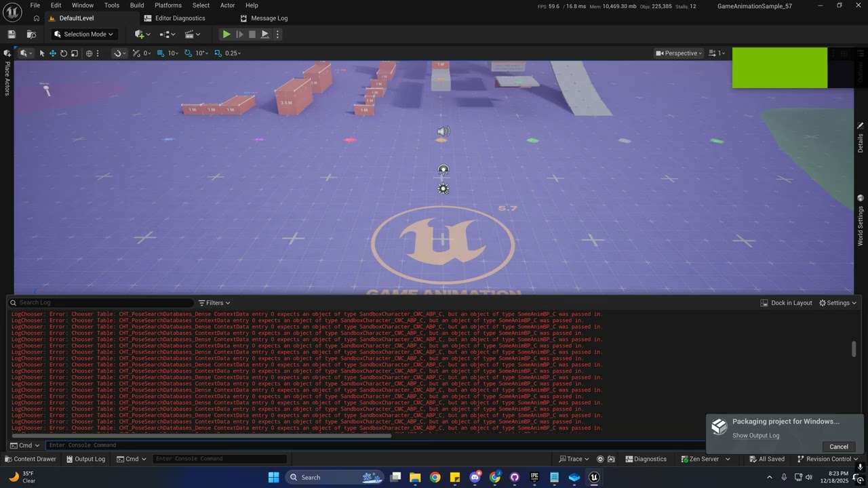
Task: Open the Revision Control dropdown
Action: (x=827, y=459)
